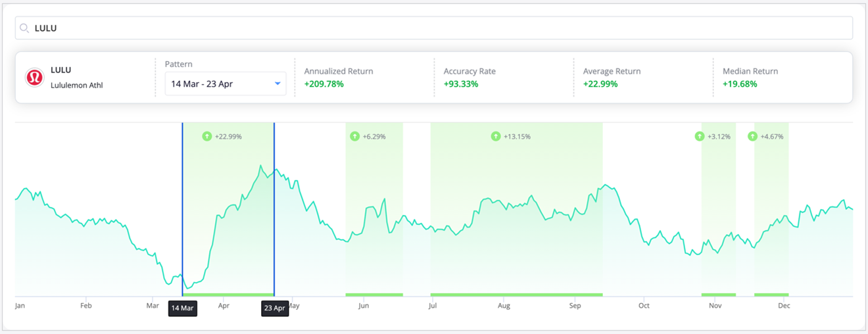Click the Nov axis label
868x334 pixels.
pyautogui.click(x=715, y=306)
